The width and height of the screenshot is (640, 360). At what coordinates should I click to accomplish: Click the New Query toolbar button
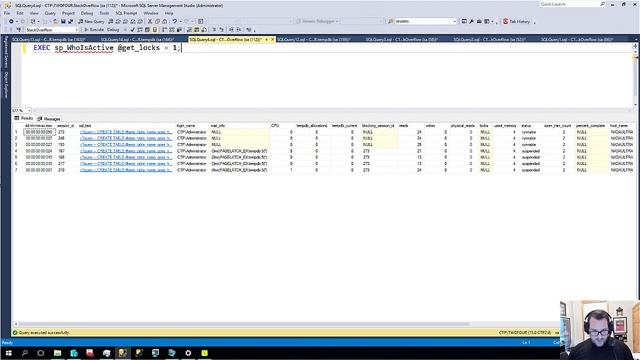click(91, 21)
